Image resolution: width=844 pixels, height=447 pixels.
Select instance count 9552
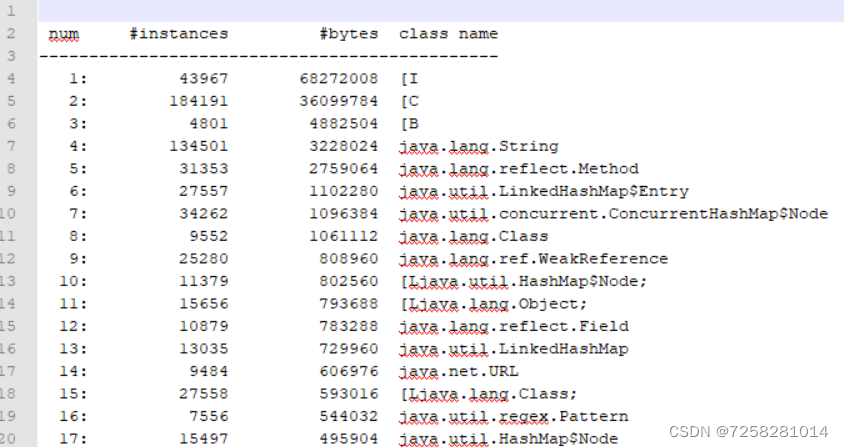[x=208, y=236]
